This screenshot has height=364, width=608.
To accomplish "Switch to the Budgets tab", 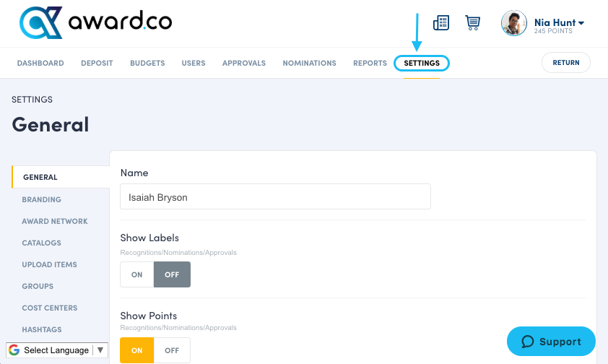I will 147,63.
